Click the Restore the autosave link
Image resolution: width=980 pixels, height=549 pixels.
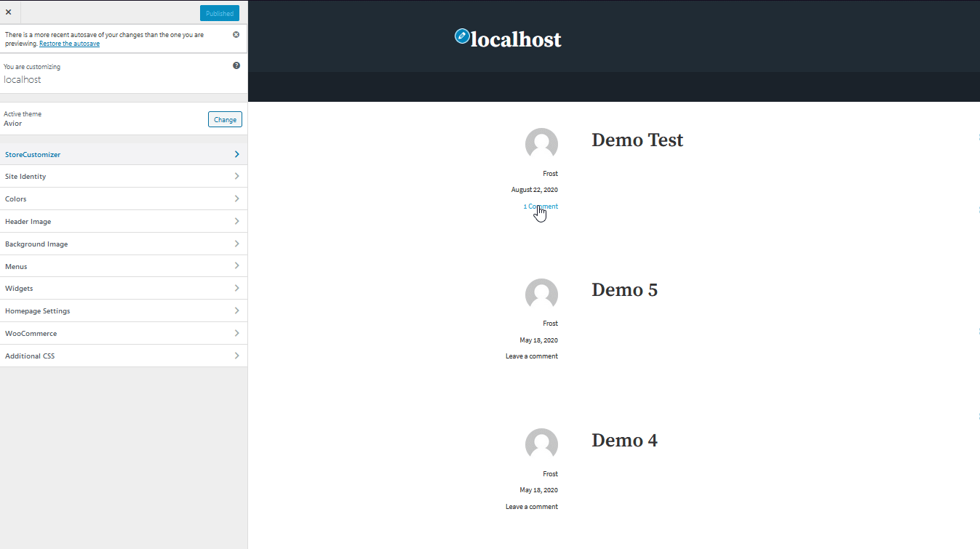(x=69, y=43)
